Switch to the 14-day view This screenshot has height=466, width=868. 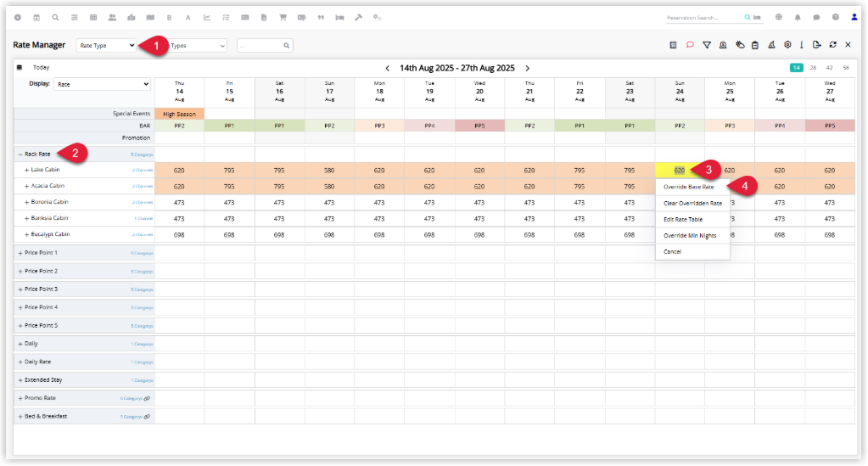coord(796,68)
